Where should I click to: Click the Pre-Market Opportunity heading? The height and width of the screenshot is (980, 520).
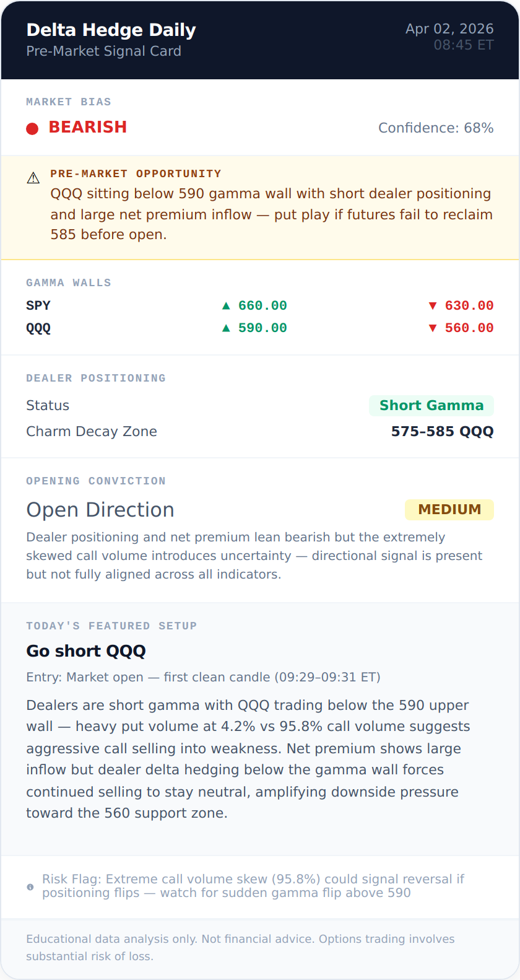136,174
